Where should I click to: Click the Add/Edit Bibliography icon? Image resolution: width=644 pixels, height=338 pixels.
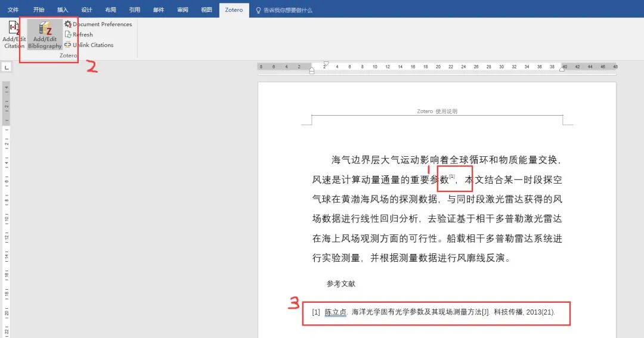(45, 29)
